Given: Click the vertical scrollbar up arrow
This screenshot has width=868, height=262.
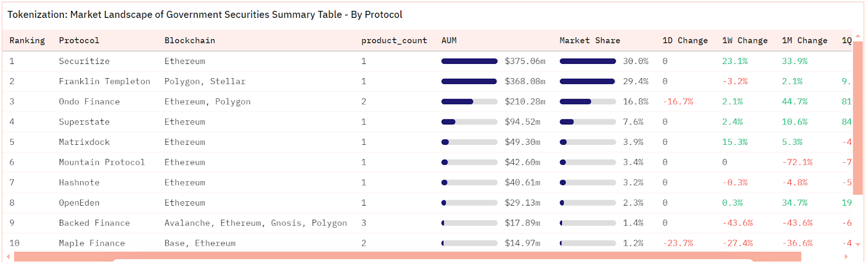Looking at the screenshot, I should [858, 36].
